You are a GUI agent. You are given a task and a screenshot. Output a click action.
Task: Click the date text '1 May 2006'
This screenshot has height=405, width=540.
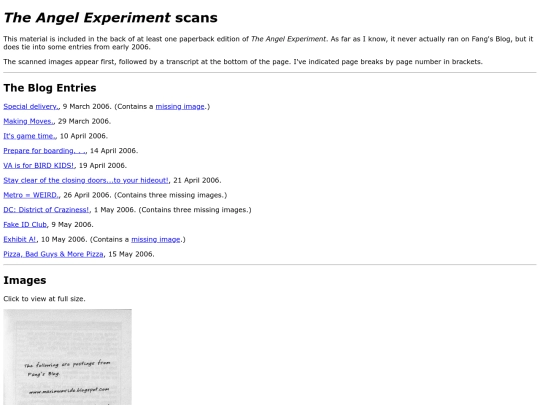114,210
